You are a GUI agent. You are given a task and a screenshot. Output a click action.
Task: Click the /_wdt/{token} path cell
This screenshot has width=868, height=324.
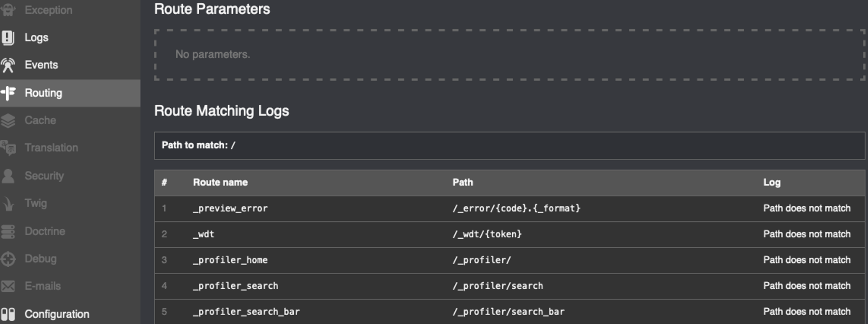pyautogui.click(x=487, y=234)
